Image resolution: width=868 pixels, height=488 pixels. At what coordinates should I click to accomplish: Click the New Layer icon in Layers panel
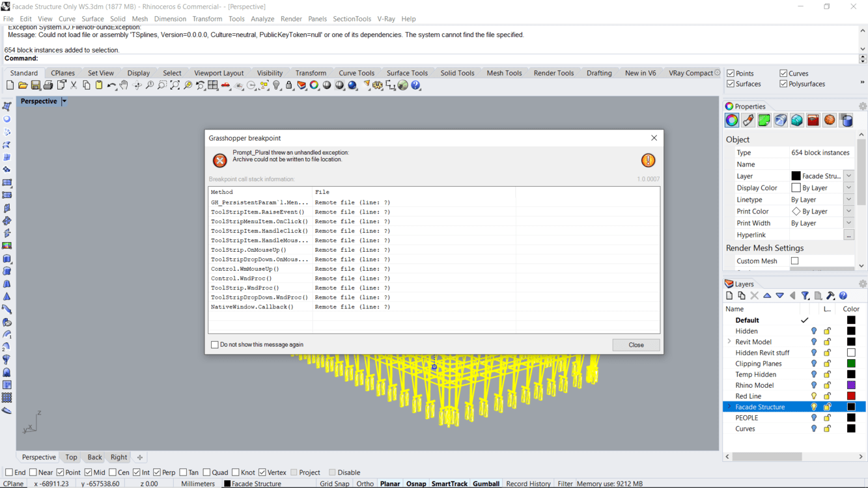pyautogui.click(x=729, y=296)
